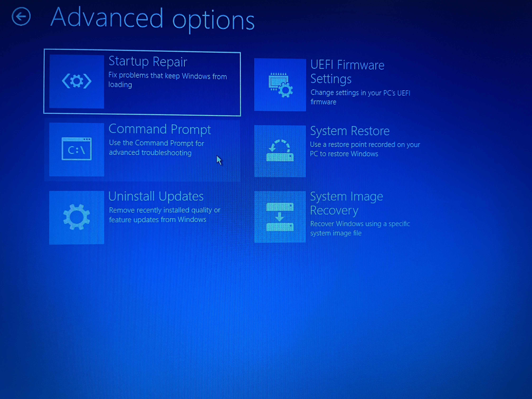Image resolution: width=532 pixels, height=399 pixels.
Task: Click the System Restore drive icon
Action: [x=280, y=151]
